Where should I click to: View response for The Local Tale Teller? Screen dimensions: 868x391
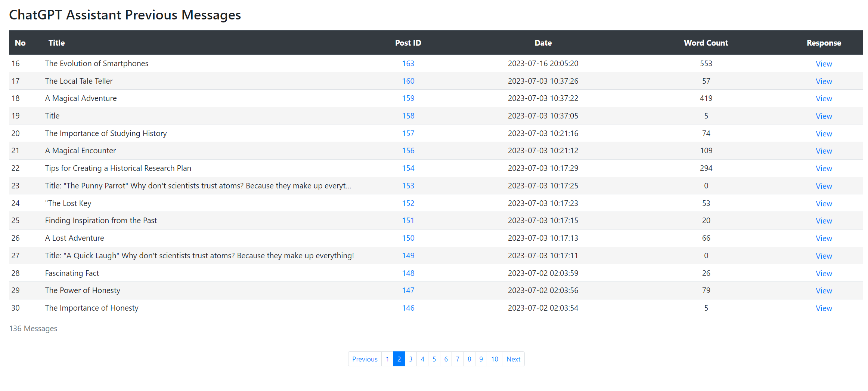[x=824, y=81]
